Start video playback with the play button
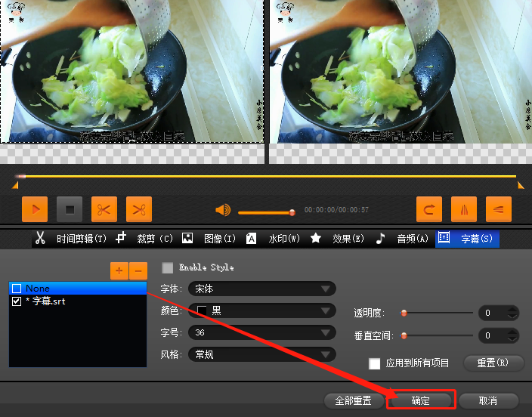Image resolution: width=532 pixels, height=417 pixels. coord(35,209)
